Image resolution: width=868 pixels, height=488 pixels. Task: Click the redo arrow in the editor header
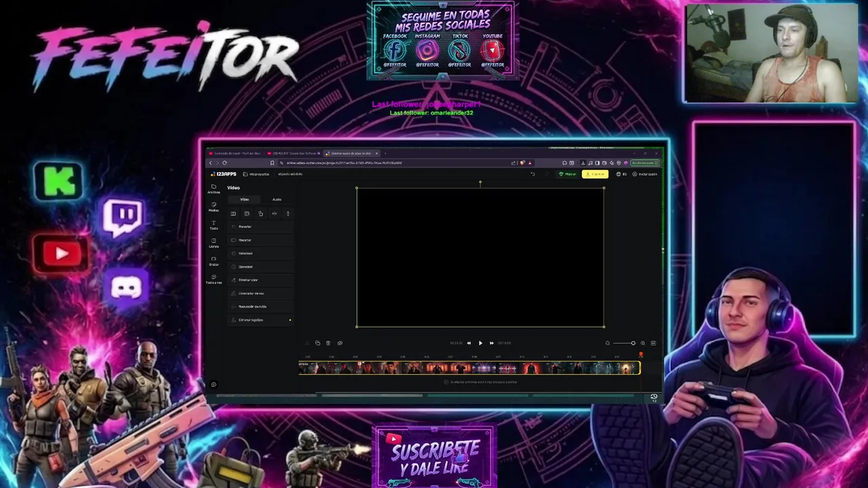[x=547, y=174]
